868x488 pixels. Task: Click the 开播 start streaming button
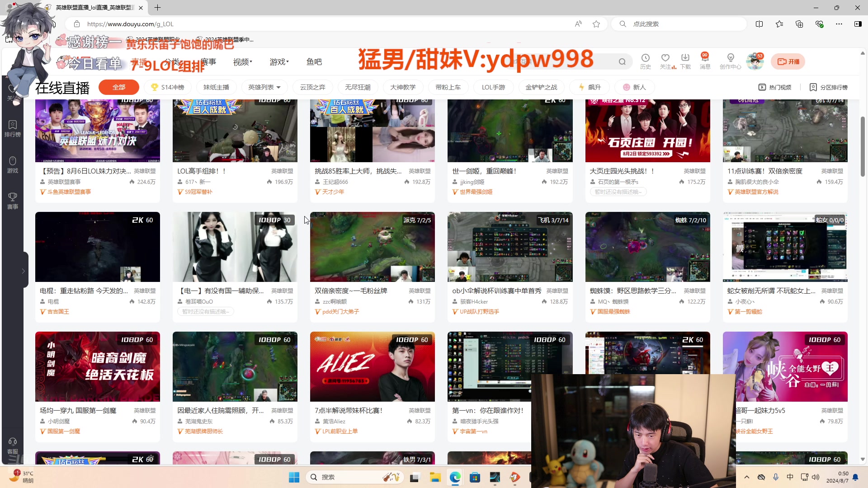[788, 61]
